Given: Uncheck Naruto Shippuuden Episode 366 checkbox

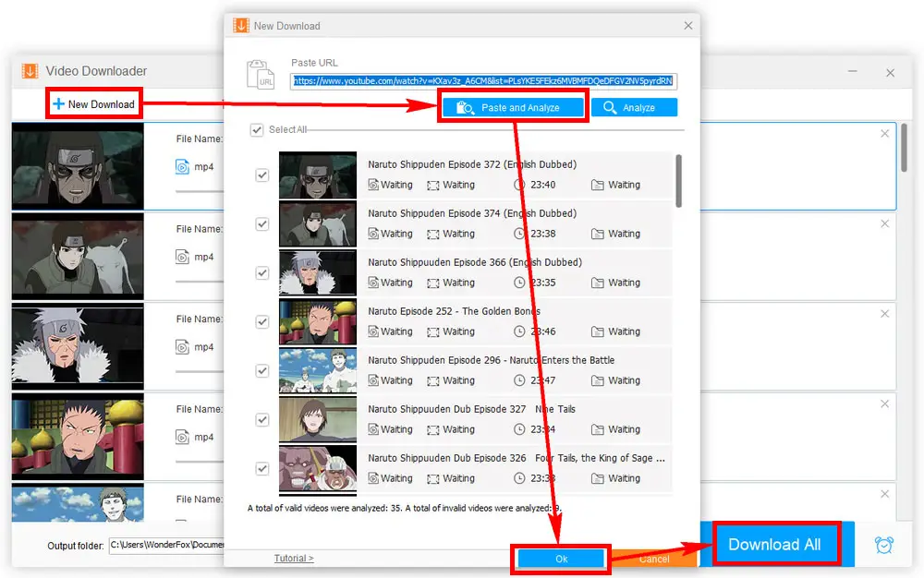Looking at the screenshot, I should [262, 272].
